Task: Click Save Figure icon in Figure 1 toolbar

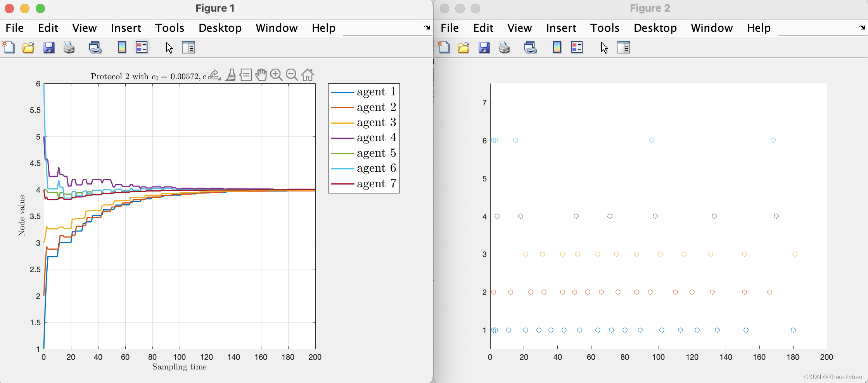Action: coord(49,47)
